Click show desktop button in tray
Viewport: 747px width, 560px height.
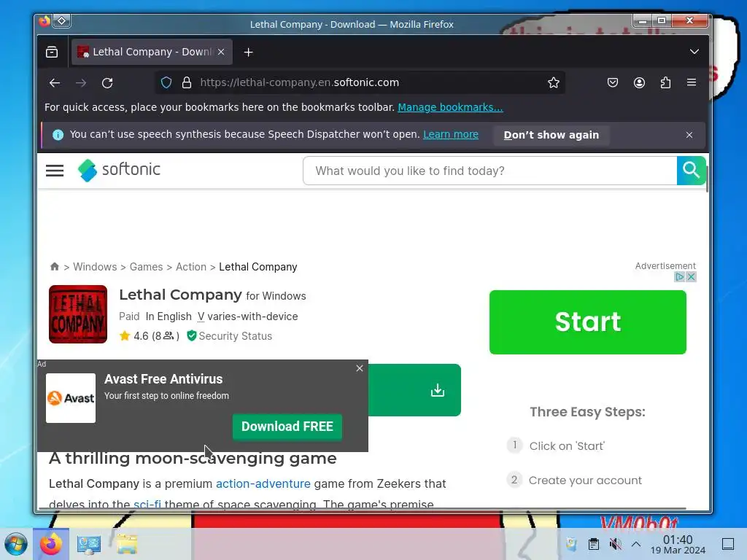[x=728, y=544]
